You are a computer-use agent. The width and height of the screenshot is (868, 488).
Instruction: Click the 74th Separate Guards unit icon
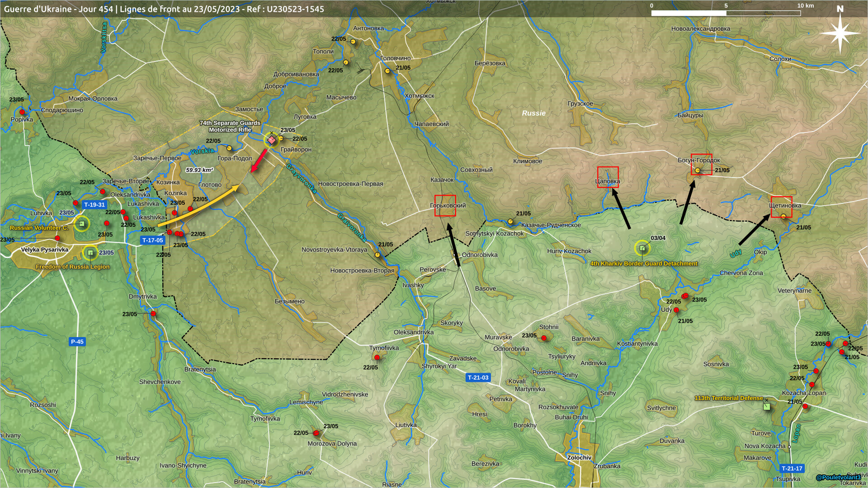coord(271,140)
